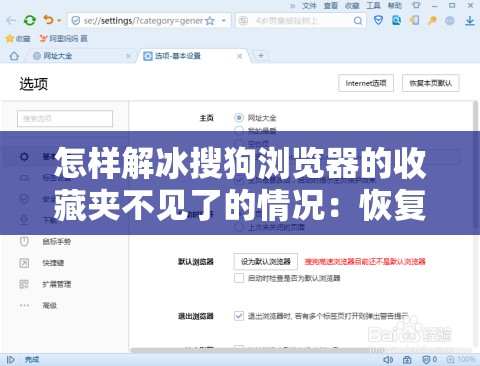Image resolution: width=480 pixels, height=366 pixels.
Task: Select the 网址大全 homepage radio button
Action: point(239,118)
